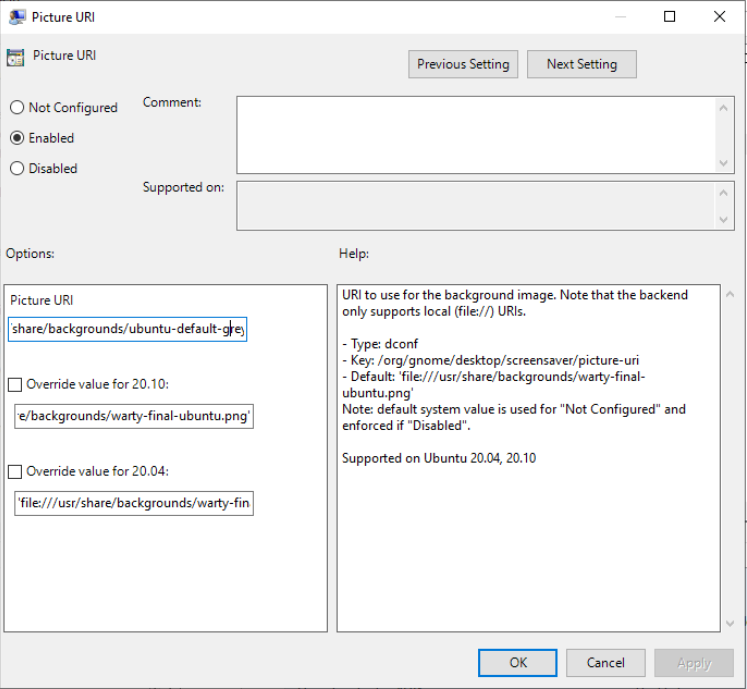This screenshot has height=689, width=747.
Task: Click the Help pane scroll down arrow
Action: [x=729, y=623]
